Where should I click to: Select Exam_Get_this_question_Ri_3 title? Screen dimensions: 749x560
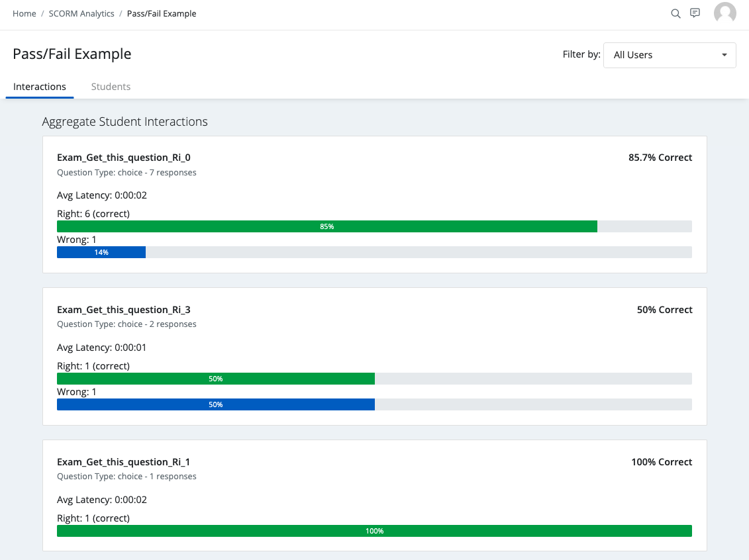click(x=124, y=310)
